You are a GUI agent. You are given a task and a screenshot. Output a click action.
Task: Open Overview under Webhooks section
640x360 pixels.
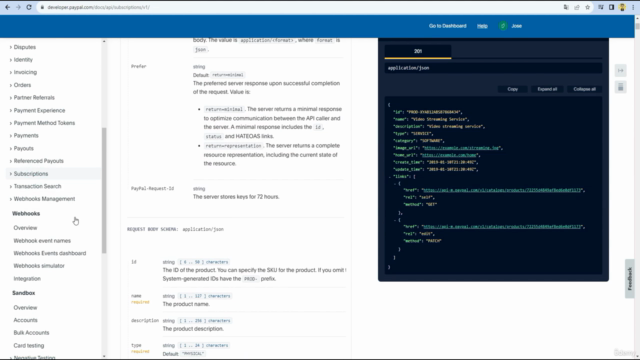[x=25, y=228]
